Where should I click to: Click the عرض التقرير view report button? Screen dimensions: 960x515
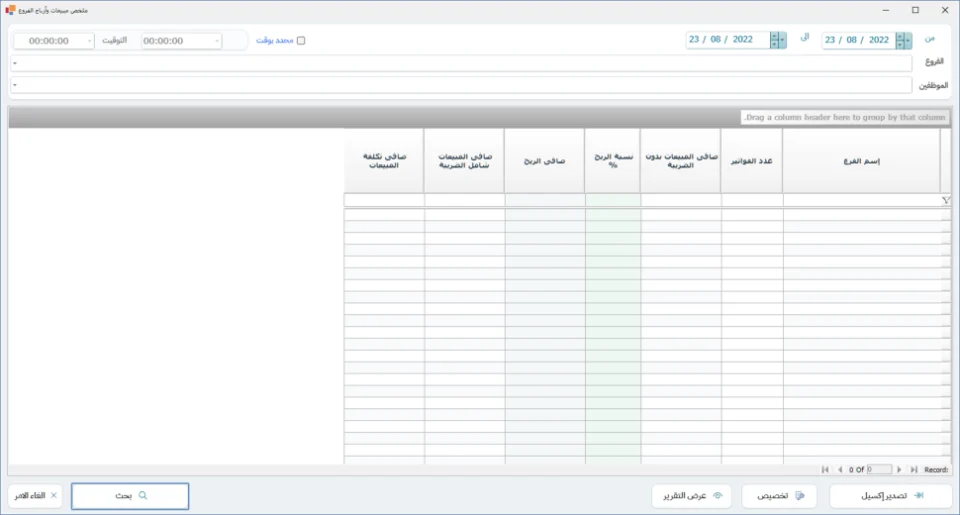pyautogui.click(x=692, y=496)
